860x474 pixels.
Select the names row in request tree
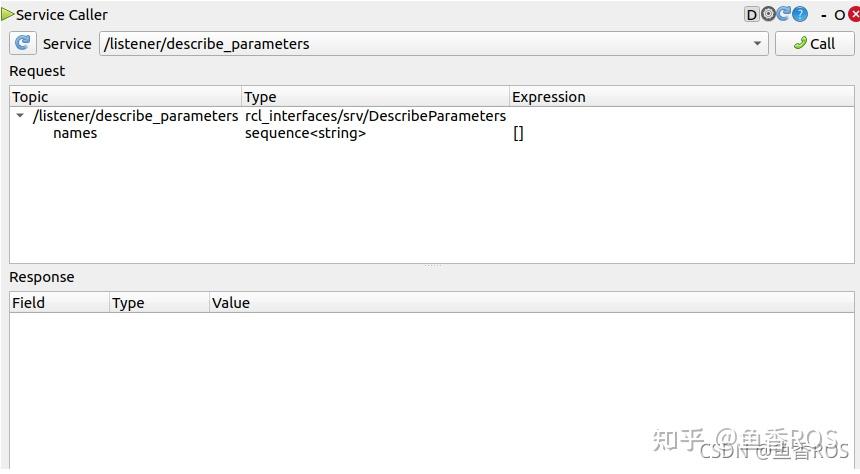(75, 133)
